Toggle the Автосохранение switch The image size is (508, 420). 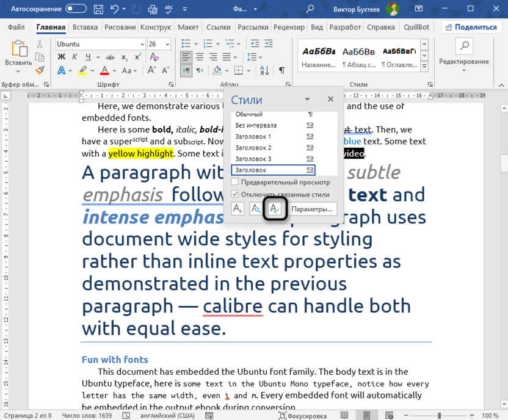[x=76, y=9]
